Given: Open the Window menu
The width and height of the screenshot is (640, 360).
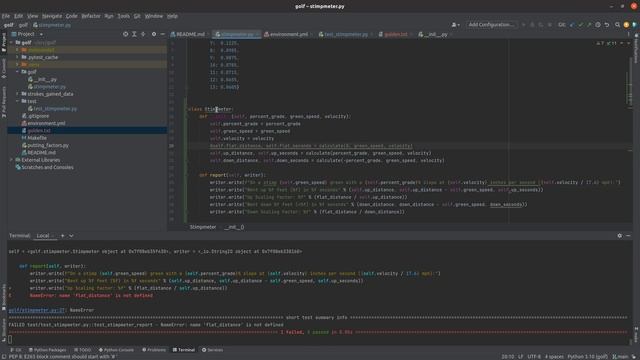Looking at the screenshot, I should [153, 16].
